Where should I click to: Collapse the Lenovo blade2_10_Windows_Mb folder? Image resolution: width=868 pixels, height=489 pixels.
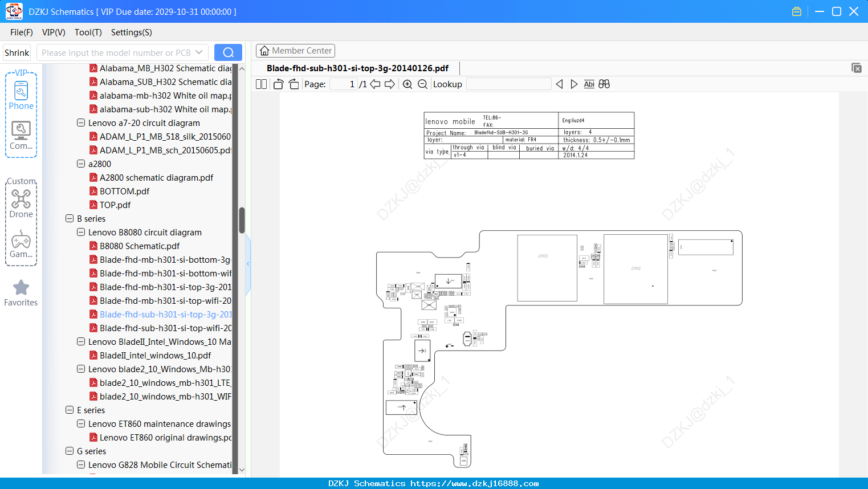pos(81,369)
